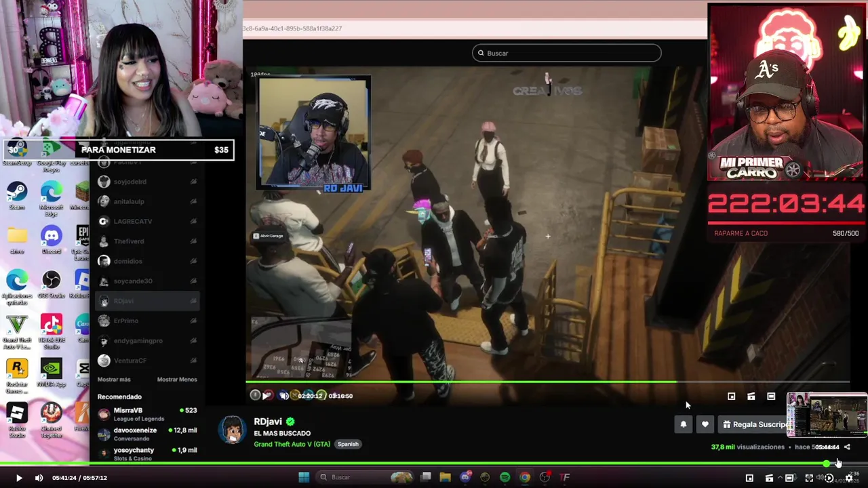This screenshot has width=868, height=488.
Task: Open Spotify from the taskbar
Action: [505, 477]
